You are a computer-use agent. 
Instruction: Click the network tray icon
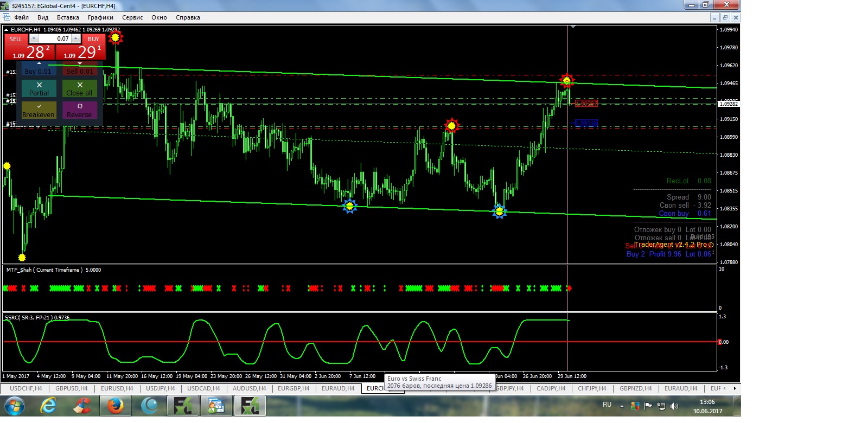(661, 406)
